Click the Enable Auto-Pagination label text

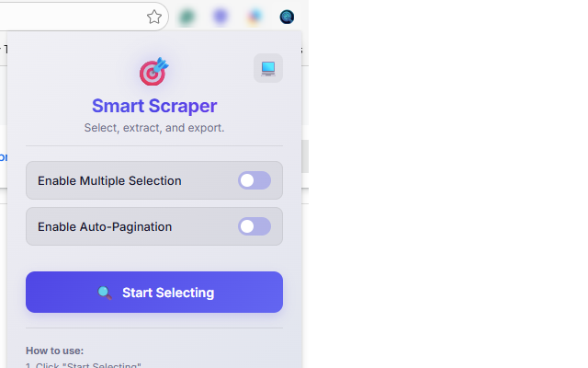click(x=105, y=227)
